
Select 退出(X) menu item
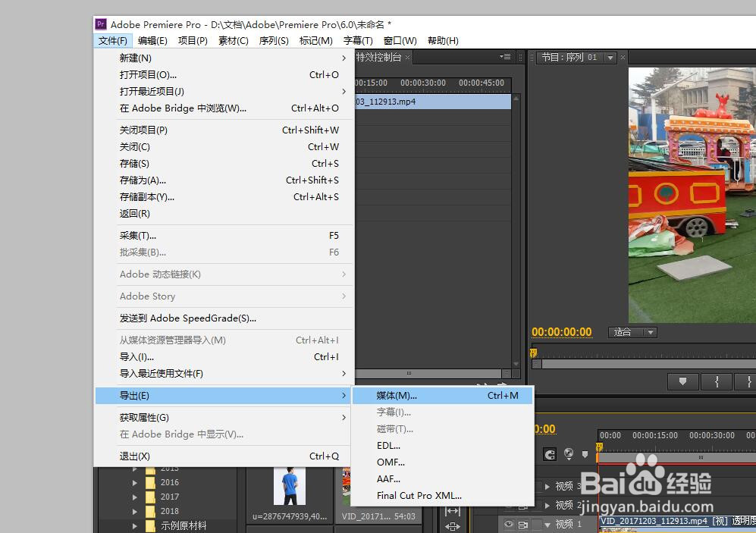coord(224,456)
